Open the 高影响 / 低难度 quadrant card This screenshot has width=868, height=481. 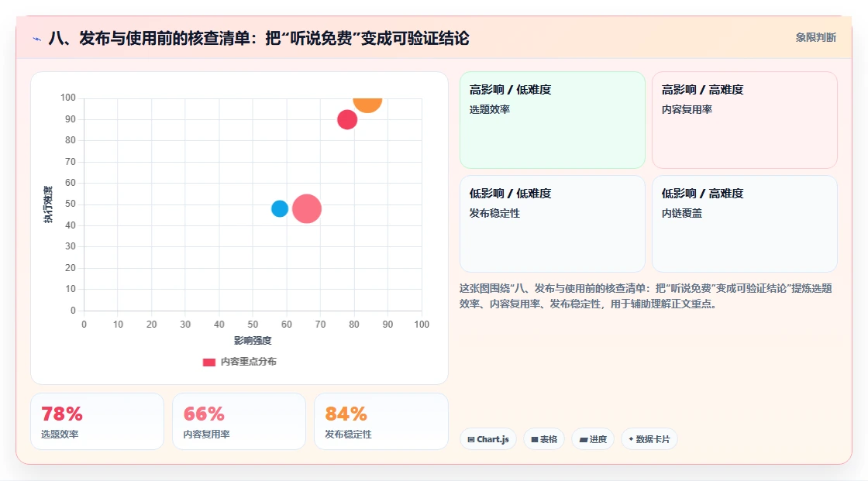pyautogui.click(x=553, y=120)
